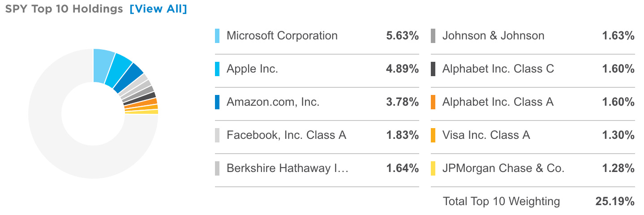Screen dimensions: 644x215
Task: Select the Apple Inc. holding name
Action: pyautogui.click(x=252, y=69)
